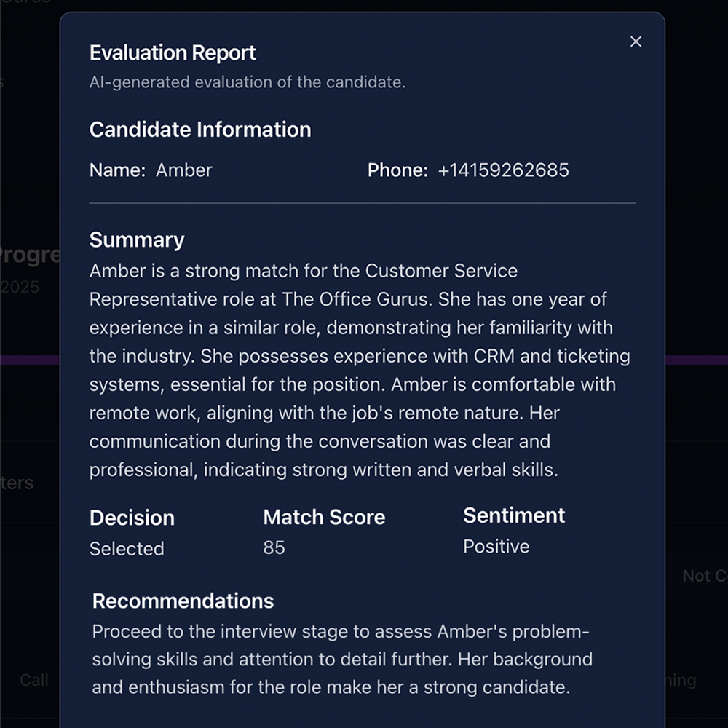Click the Evaluation Report title
The width and height of the screenshot is (728, 728).
[x=172, y=52]
